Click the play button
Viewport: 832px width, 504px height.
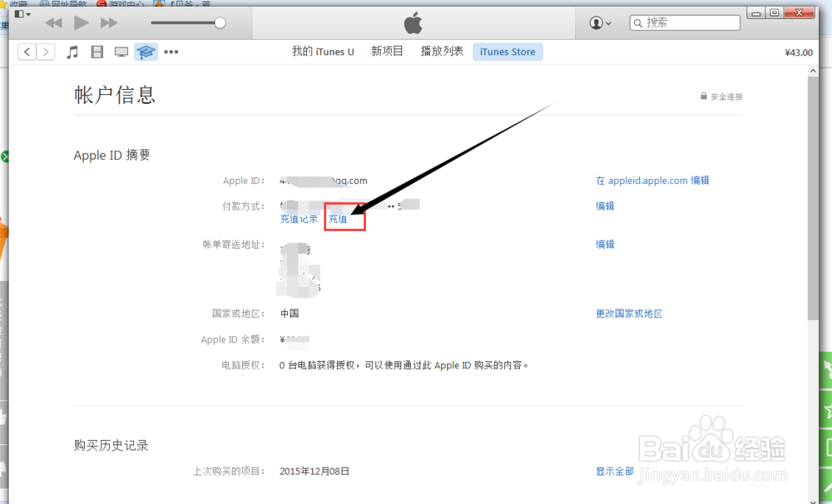82,22
